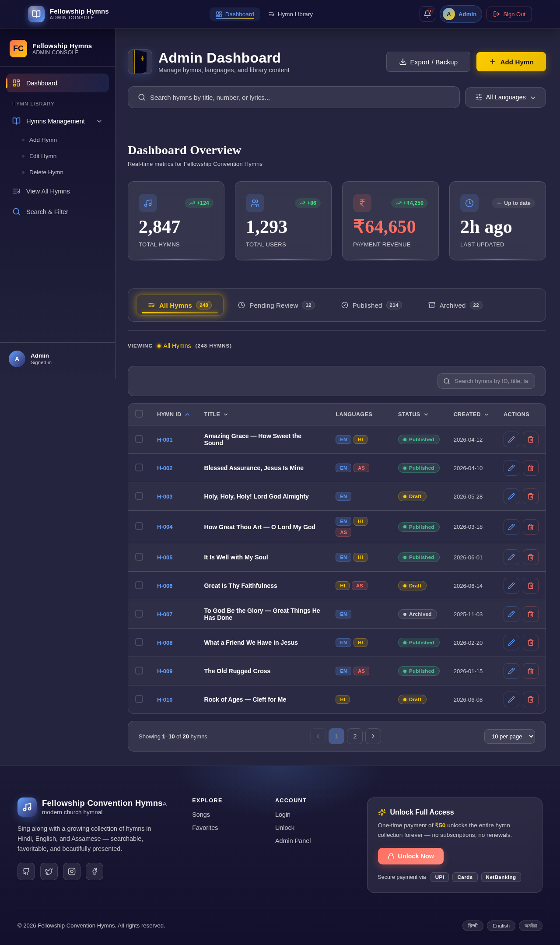Change the 10 per page selector
Image resolution: width=560 pixels, height=945 pixels.
coord(510,736)
